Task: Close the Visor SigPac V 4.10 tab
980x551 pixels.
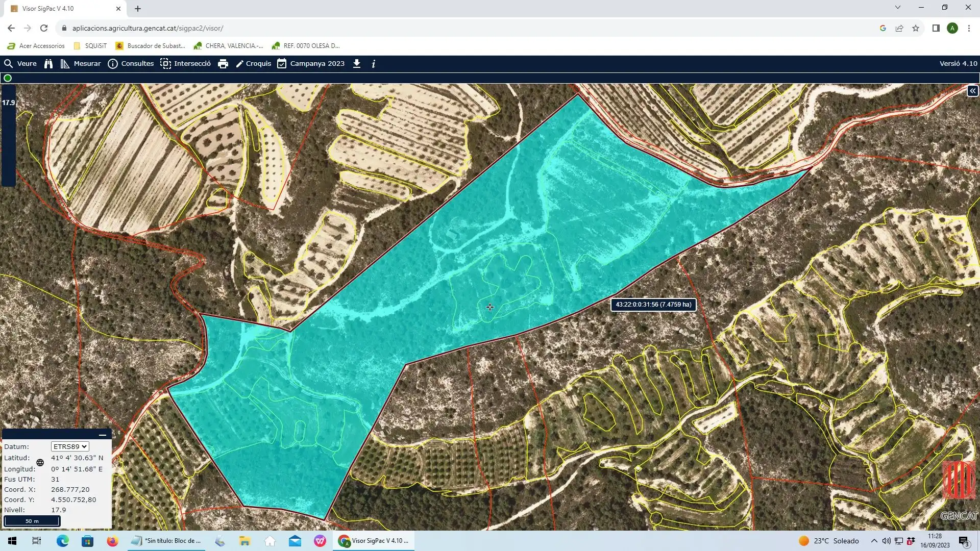Action: [118, 9]
